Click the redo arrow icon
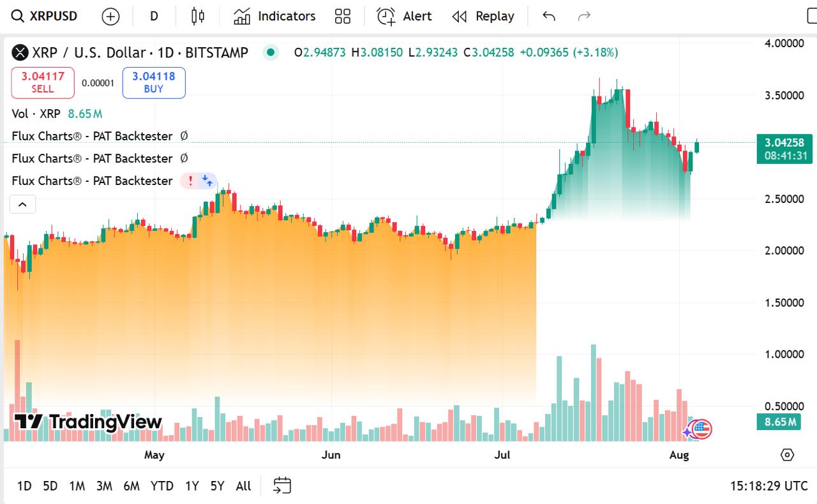The width and height of the screenshot is (817, 504). (583, 17)
